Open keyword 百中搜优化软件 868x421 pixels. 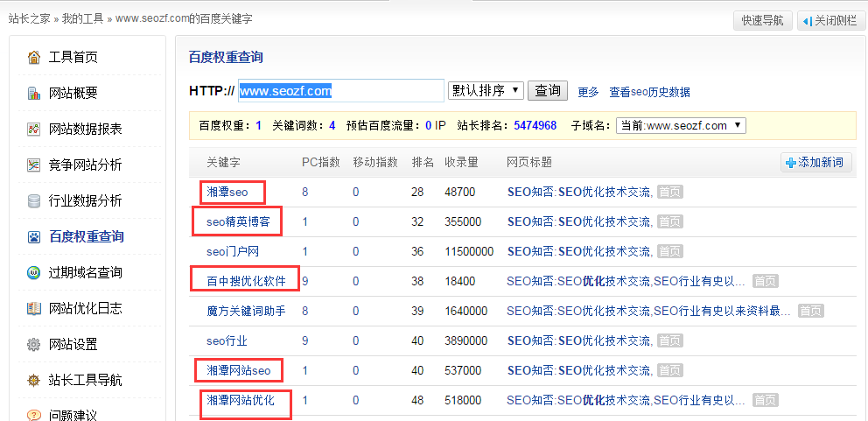[x=247, y=282]
